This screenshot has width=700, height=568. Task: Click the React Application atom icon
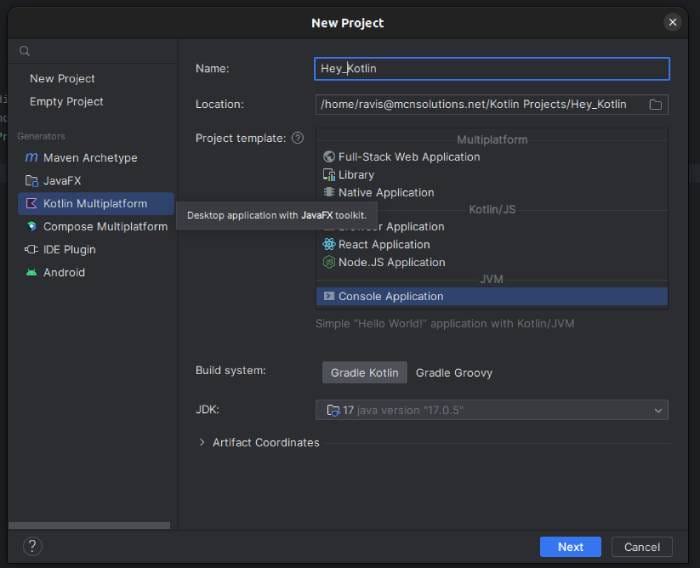pos(329,244)
